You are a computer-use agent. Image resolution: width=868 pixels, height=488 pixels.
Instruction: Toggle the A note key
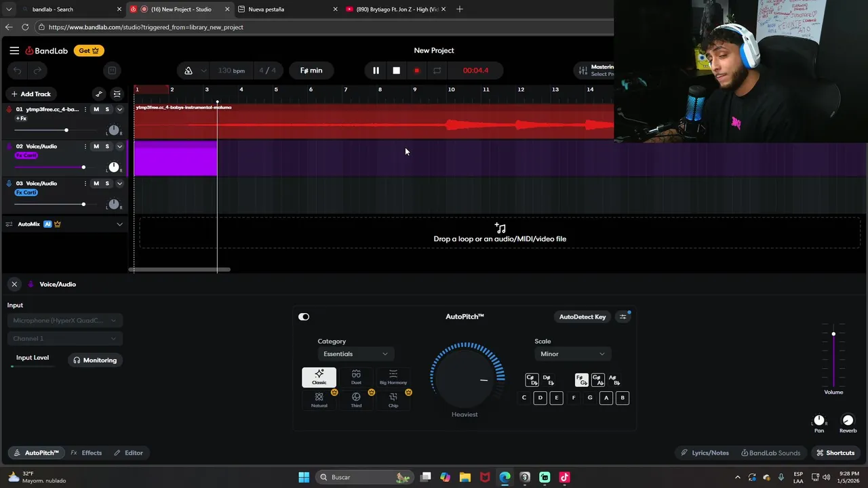[606, 398]
